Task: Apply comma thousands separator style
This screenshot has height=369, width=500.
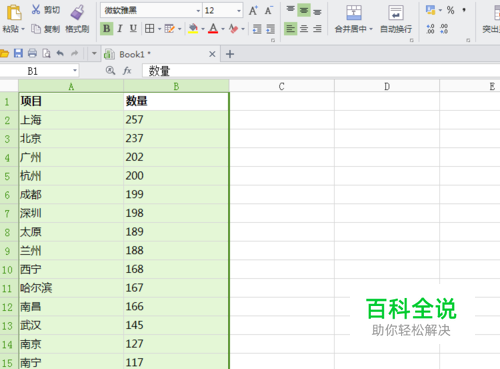Action: (x=464, y=10)
